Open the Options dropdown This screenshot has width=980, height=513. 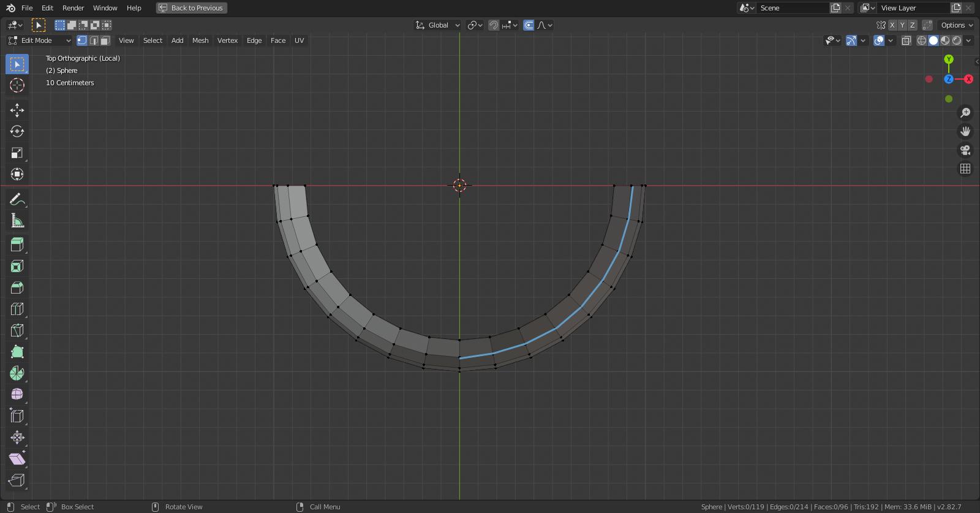pyautogui.click(x=957, y=25)
